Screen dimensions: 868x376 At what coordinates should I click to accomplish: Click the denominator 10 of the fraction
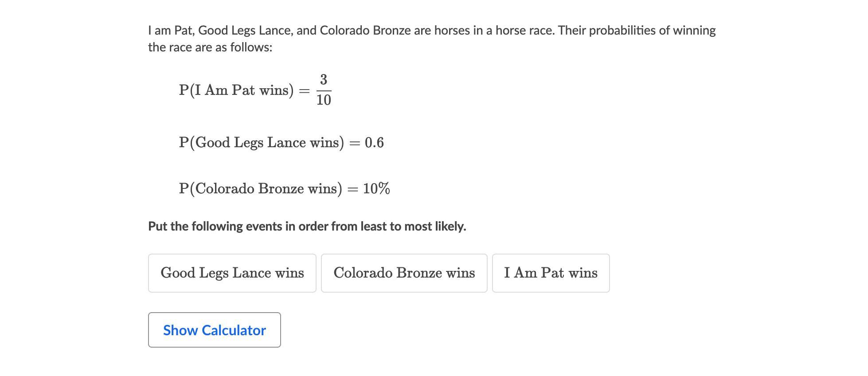(324, 100)
